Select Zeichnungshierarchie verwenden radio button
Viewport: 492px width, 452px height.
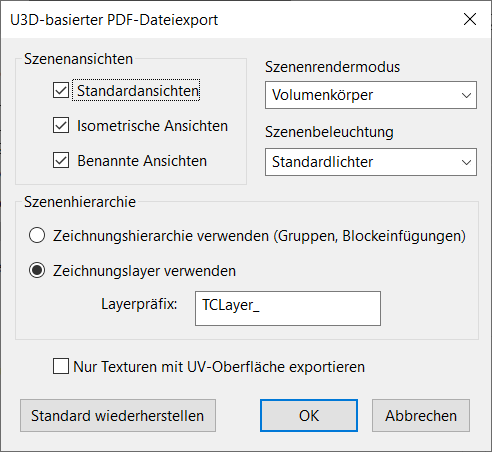click(37, 236)
